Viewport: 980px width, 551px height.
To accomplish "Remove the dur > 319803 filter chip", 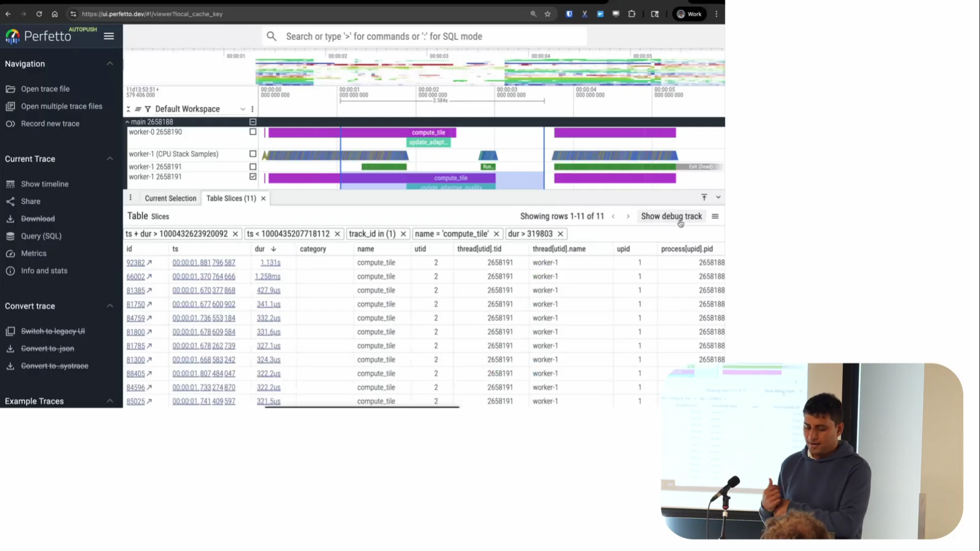I will 560,233.
